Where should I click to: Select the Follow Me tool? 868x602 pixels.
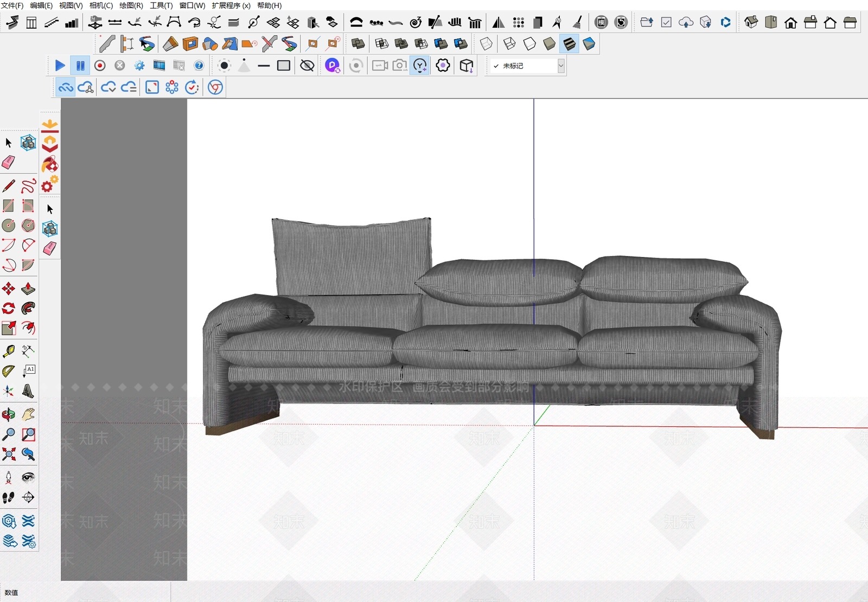[28, 308]
